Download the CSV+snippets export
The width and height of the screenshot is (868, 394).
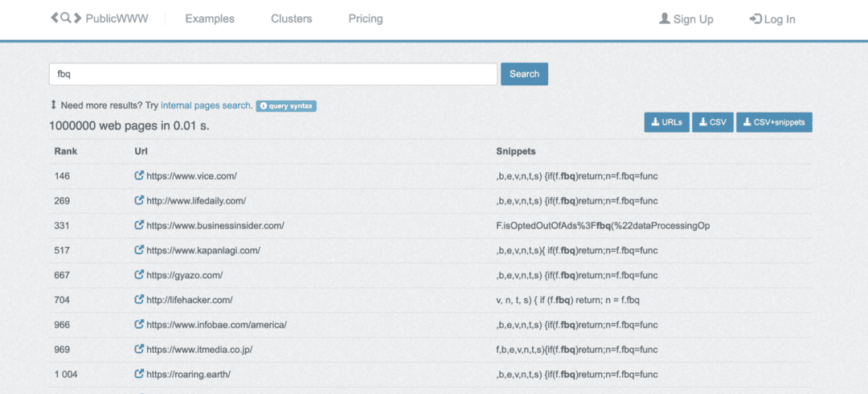pos(774,122)
